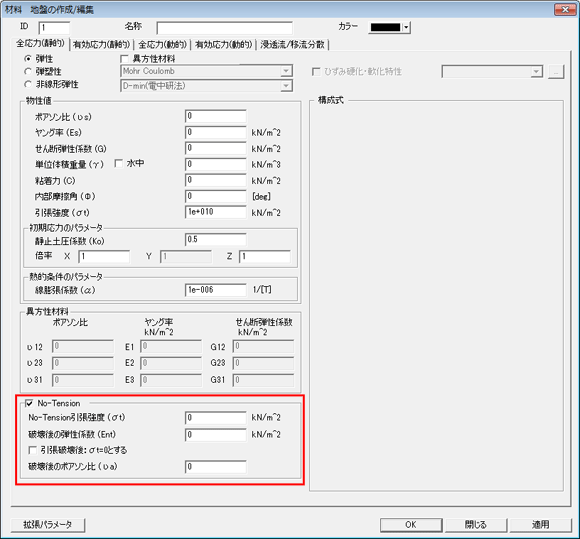580x539 pixels.
Task: Open the Mohr Coulomb dropdown
Action: point(286,71)
